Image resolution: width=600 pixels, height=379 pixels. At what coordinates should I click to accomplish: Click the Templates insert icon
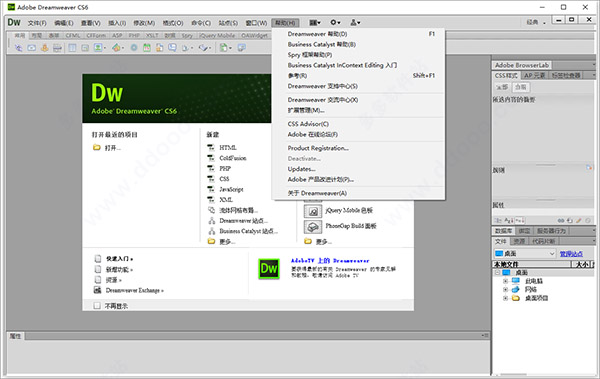click(223, 47)
